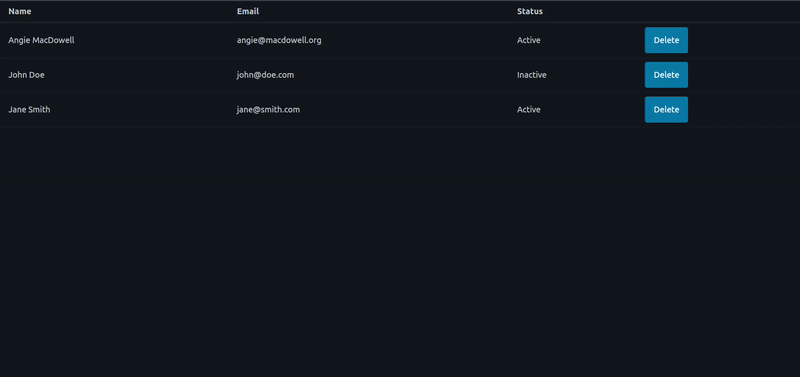Remove Jane Smith using Delete button

[666, 110]
